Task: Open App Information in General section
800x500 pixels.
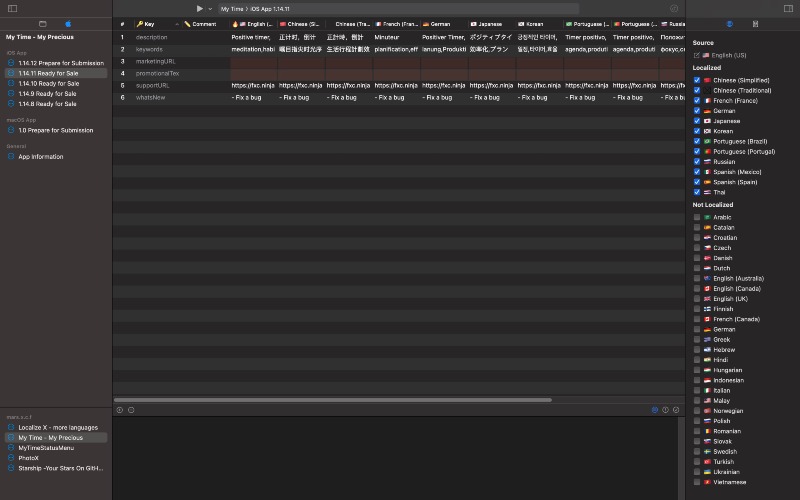Action: coord(41,157)
